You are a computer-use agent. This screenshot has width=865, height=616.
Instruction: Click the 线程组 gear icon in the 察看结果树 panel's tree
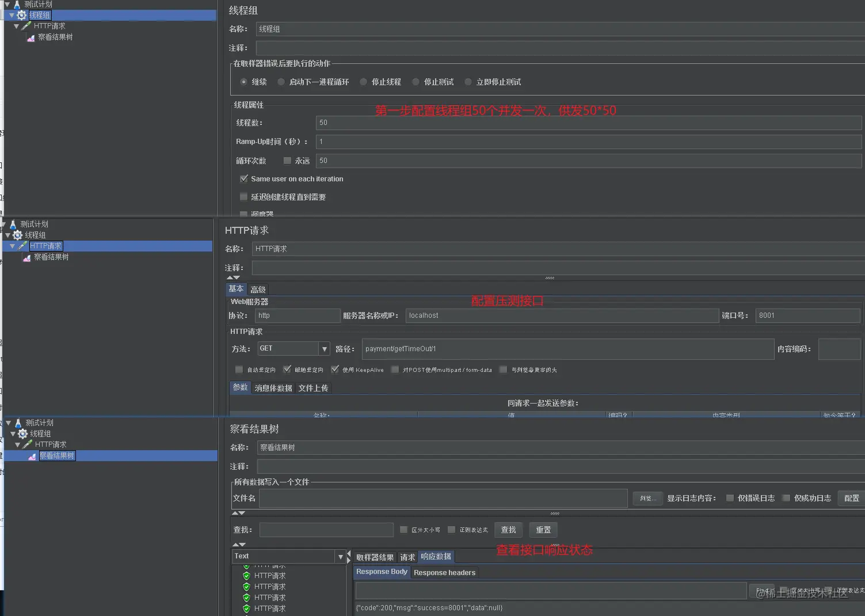click(x=23, y=434)
